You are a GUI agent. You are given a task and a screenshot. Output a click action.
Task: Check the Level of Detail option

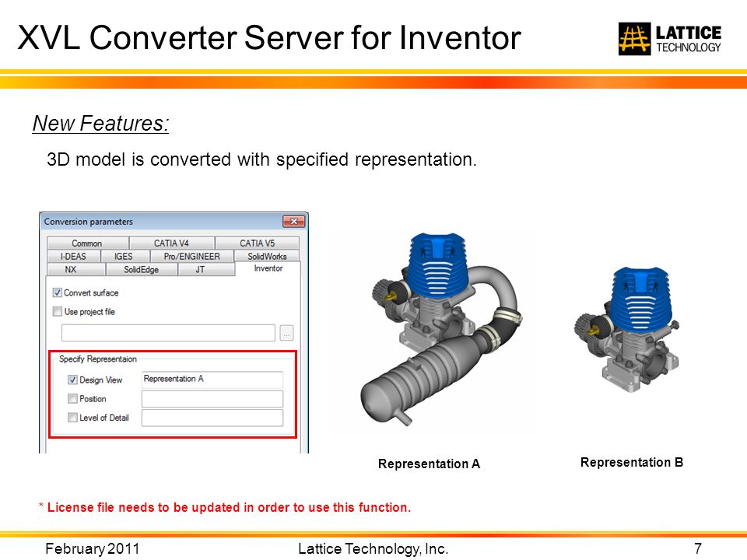point(72,418)
